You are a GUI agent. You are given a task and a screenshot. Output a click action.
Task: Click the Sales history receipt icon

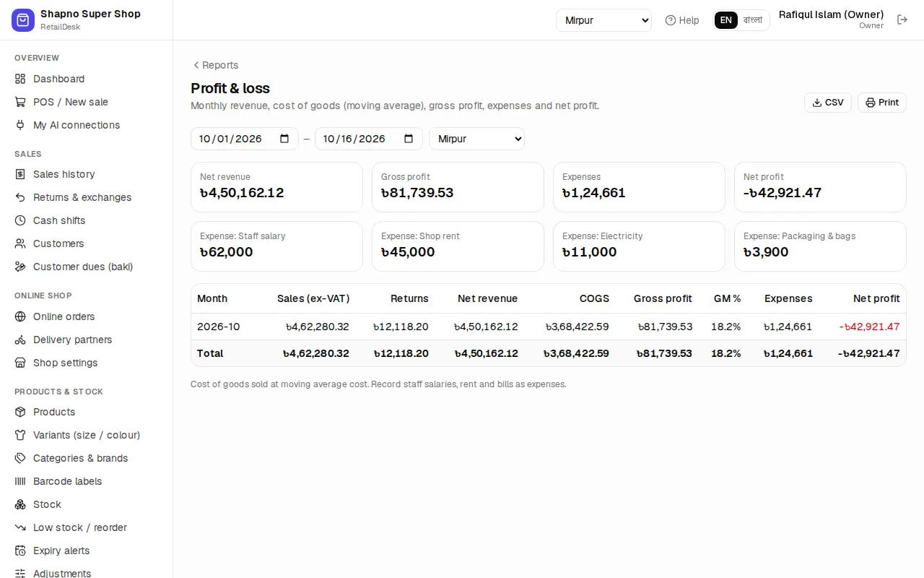[20, 174]
